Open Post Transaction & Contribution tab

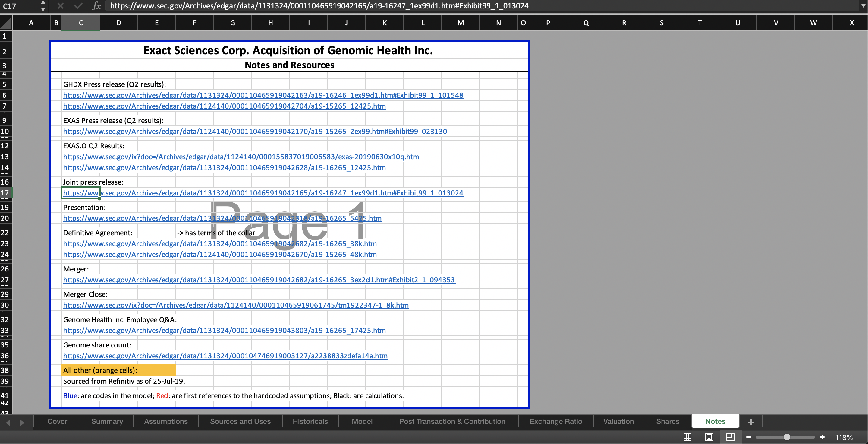point(452,421)
